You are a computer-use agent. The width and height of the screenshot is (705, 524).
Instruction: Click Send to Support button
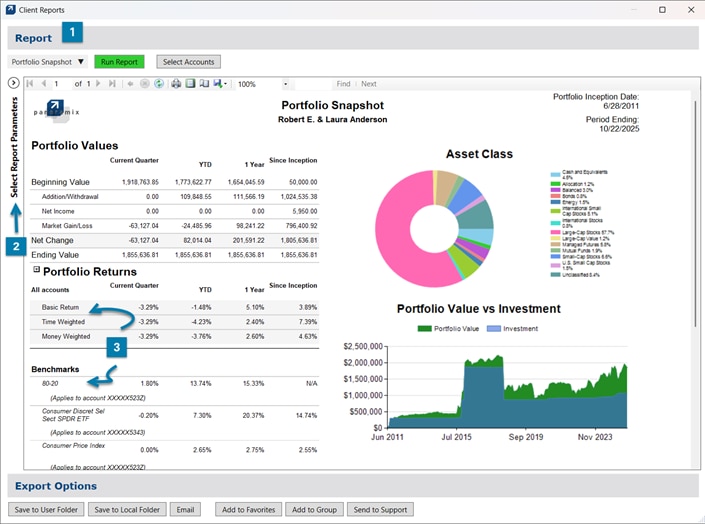(380, 510)
